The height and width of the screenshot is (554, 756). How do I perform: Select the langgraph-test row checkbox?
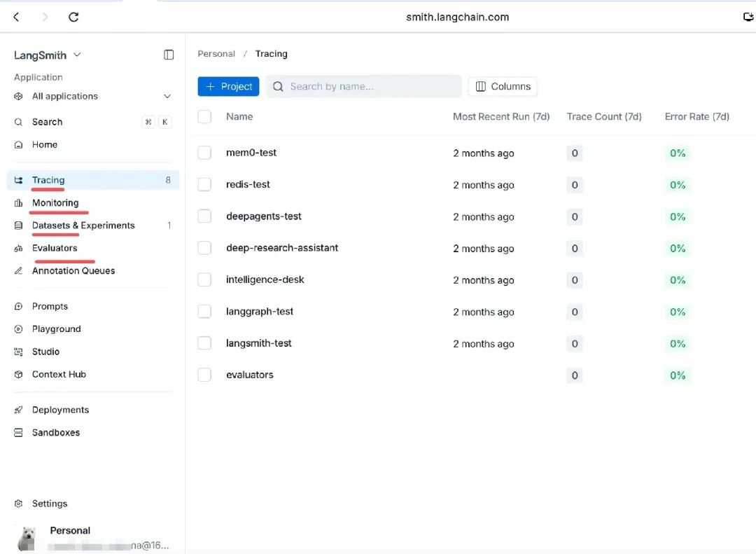204,312
